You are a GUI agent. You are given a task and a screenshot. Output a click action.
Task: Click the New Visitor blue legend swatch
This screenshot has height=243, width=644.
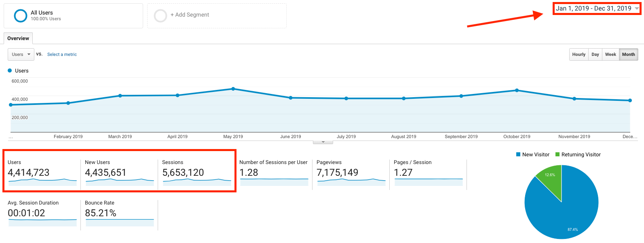click(x=518, y=154)
